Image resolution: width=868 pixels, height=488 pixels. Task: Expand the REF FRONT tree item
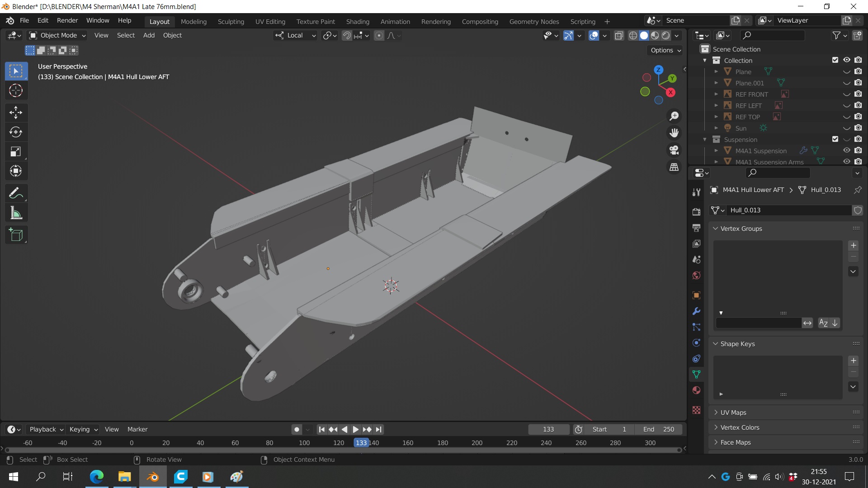point(716,94)
